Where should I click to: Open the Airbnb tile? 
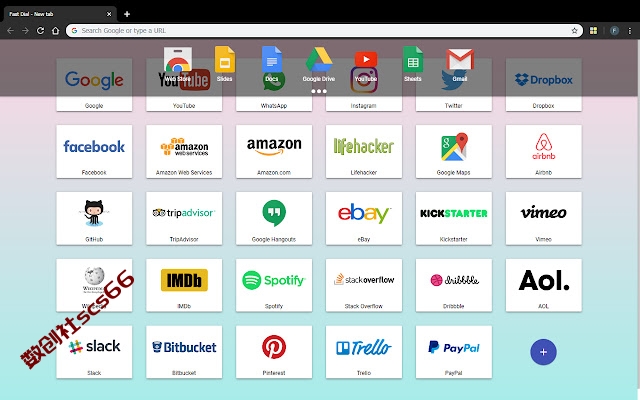point(544,151)
